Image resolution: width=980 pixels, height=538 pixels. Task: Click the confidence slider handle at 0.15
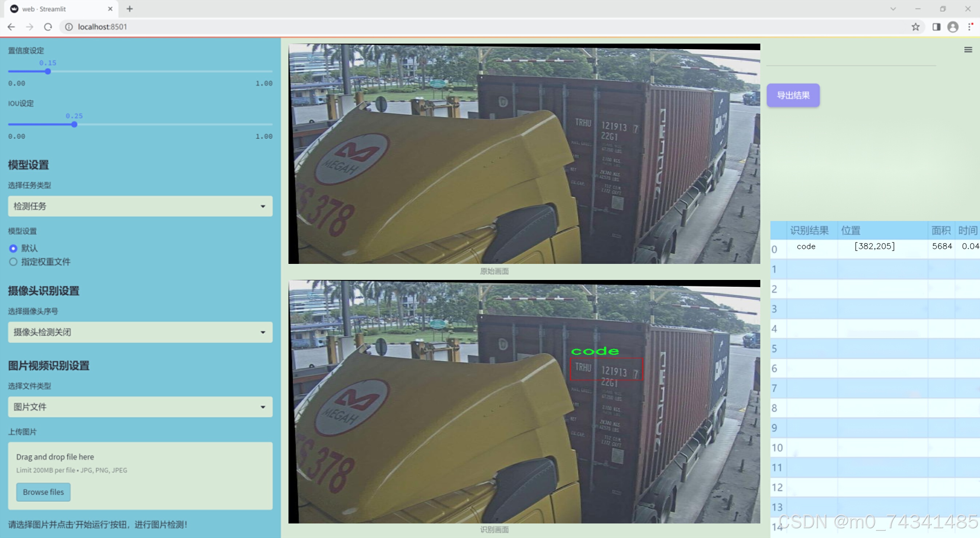click(x=48, y=72)
